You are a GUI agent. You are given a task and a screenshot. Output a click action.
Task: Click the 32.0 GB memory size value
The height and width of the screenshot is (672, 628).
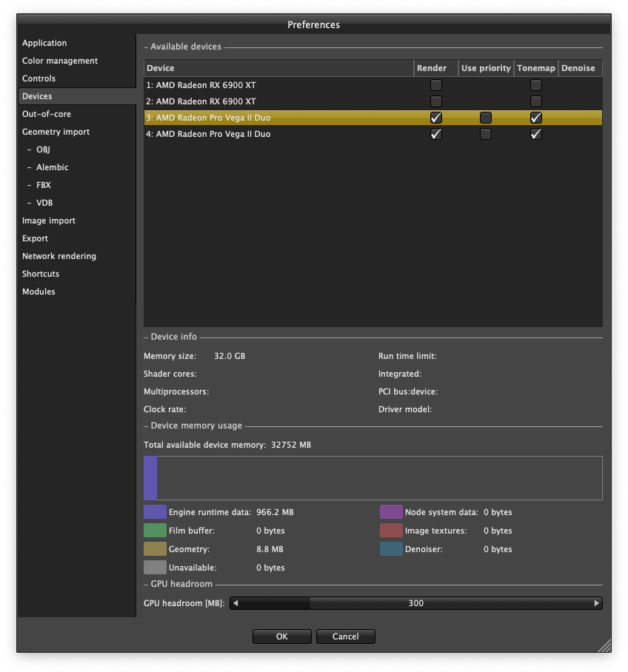pos(230,356)
